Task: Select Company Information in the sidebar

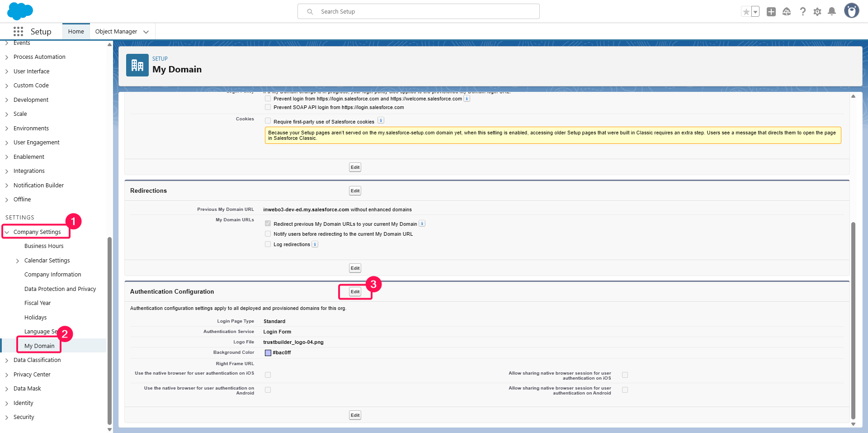Action: (52, 275)
